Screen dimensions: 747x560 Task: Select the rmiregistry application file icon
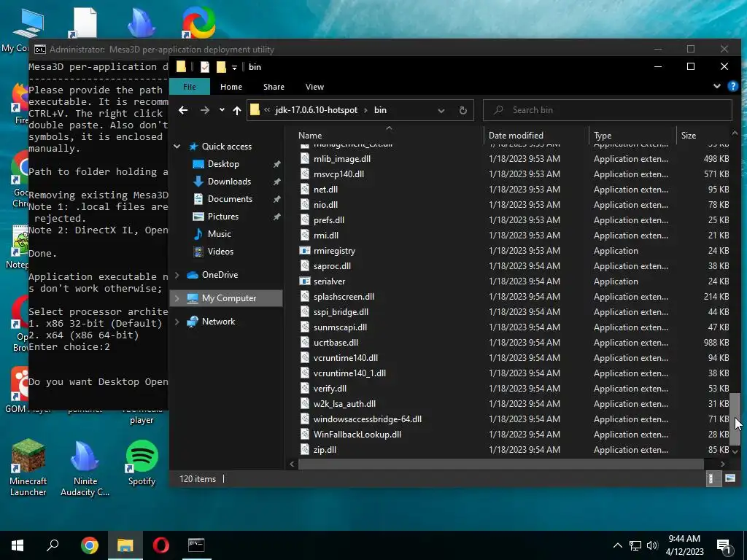[305, 251]
